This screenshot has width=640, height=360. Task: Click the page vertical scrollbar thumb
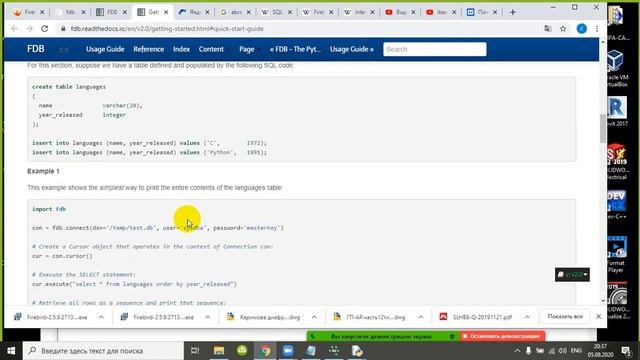click(603, 129)
